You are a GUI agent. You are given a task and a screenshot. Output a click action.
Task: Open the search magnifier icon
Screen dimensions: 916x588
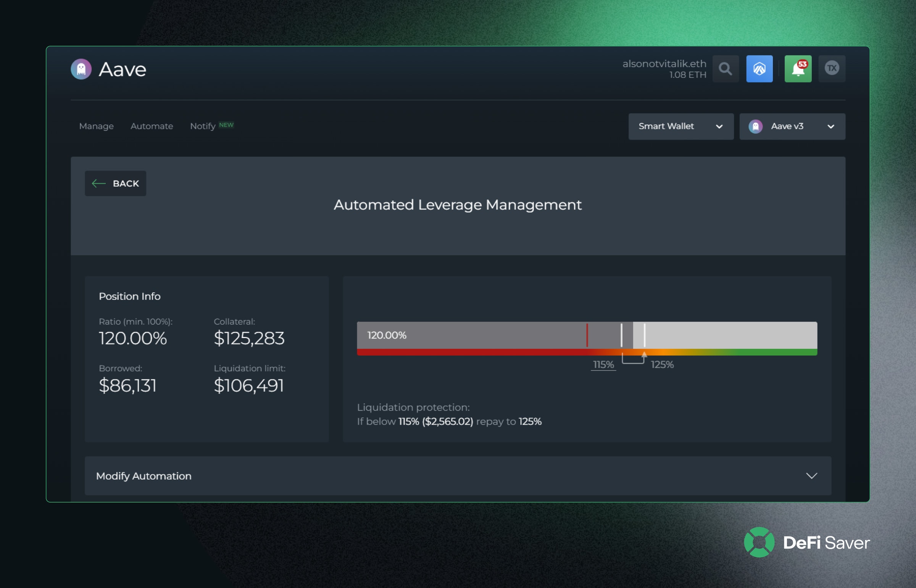pos(726,69)
